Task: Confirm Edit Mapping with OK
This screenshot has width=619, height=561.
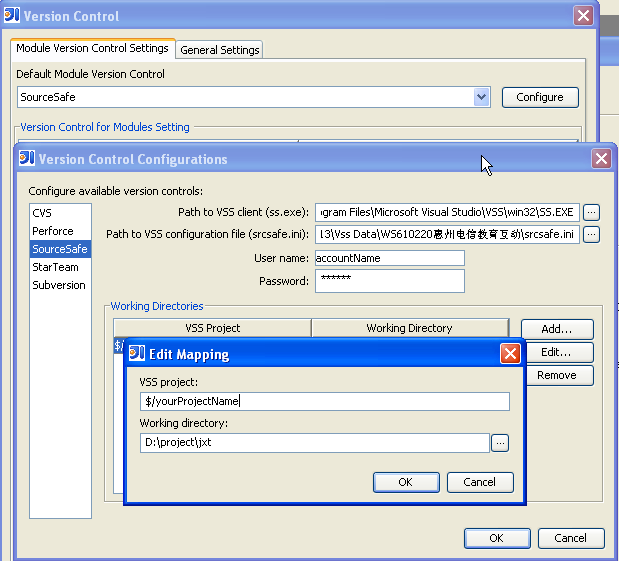Action: coord(406,482)
